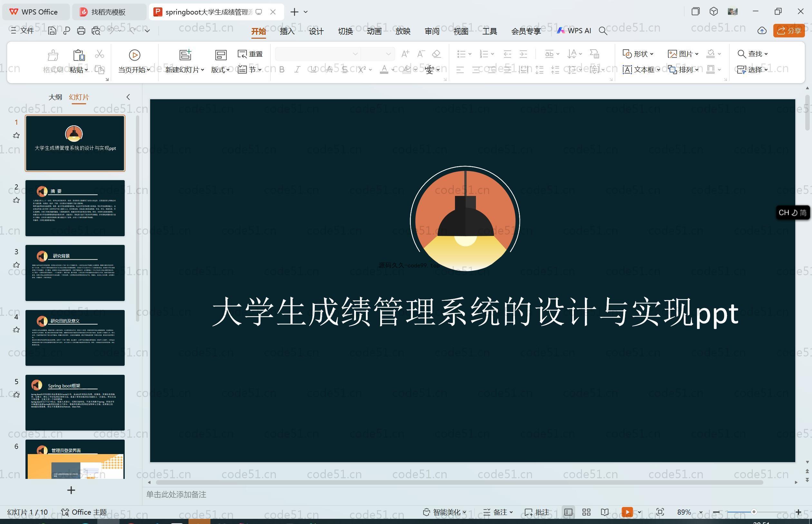
Task: Click the Undo arrow icon
Action: [x=111, y=30]
